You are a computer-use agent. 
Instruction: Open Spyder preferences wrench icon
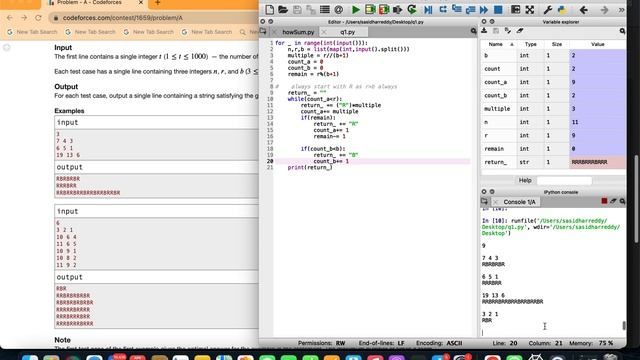pos(548,9)
